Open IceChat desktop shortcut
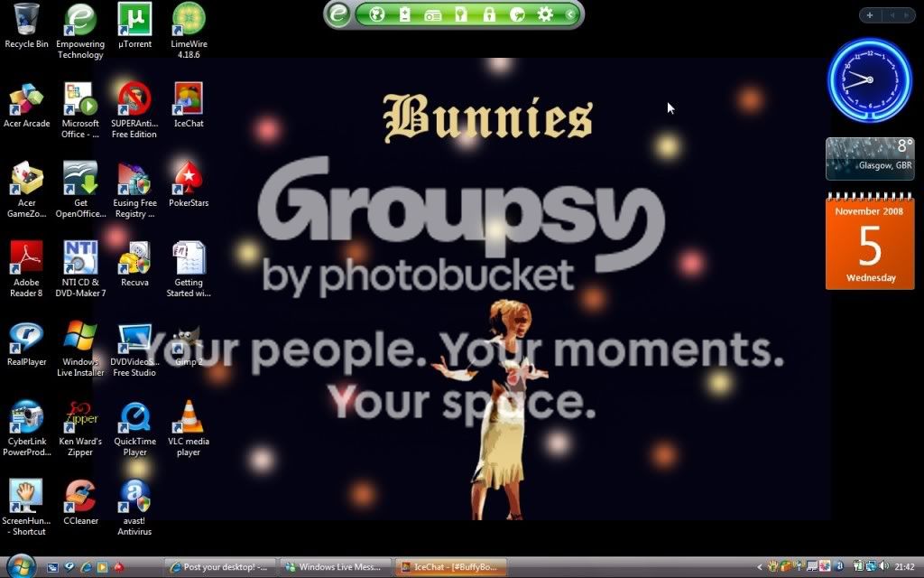This screenshot has width=924, height=578. (189, 106)
